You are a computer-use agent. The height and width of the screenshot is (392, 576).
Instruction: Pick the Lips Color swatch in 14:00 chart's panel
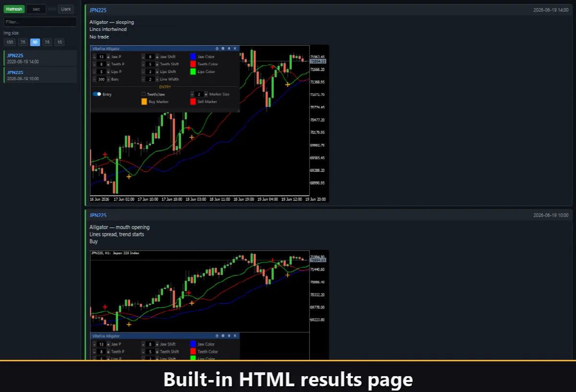[193, 72]
